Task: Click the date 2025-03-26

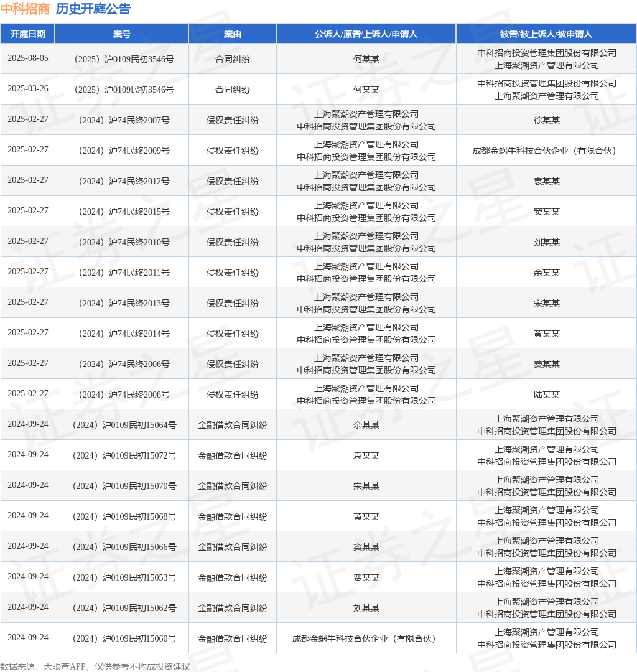Action: click(x=28, y=89)
